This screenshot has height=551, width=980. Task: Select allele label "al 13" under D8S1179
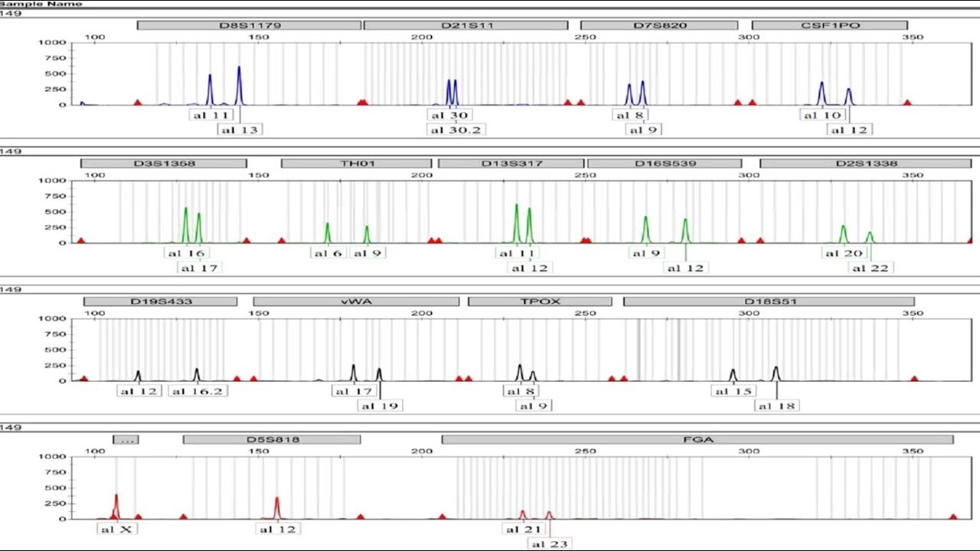tap(240, 130)
